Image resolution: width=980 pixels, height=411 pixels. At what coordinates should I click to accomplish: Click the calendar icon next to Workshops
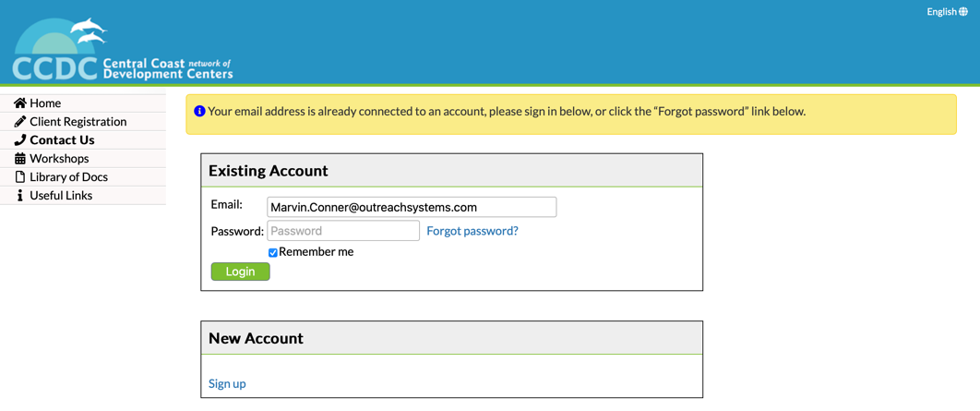19,159
